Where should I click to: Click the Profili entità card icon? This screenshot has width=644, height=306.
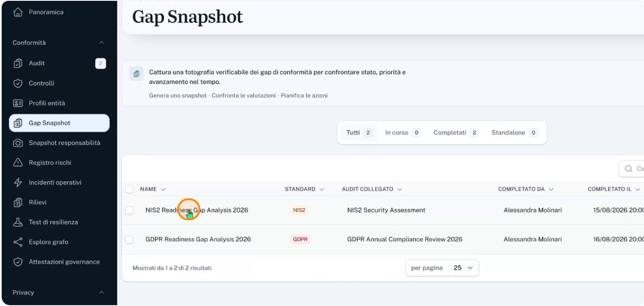pyautogui.click(x=18, y=103)
